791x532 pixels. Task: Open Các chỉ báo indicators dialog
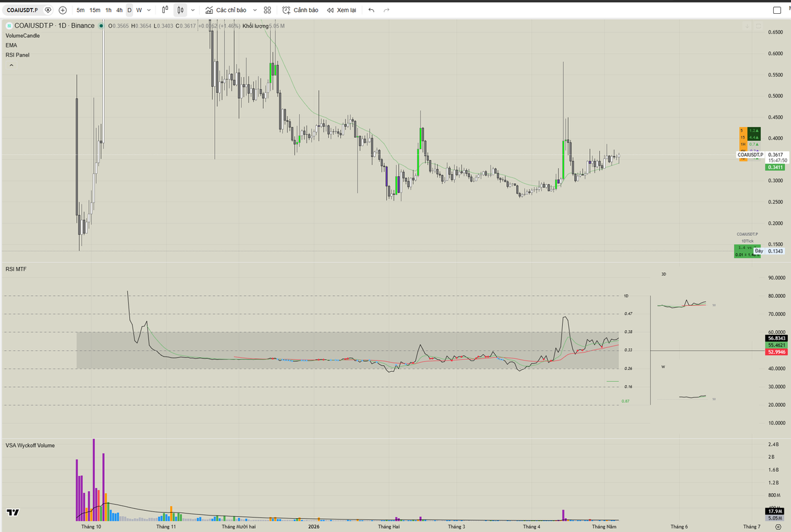(225, 10)
